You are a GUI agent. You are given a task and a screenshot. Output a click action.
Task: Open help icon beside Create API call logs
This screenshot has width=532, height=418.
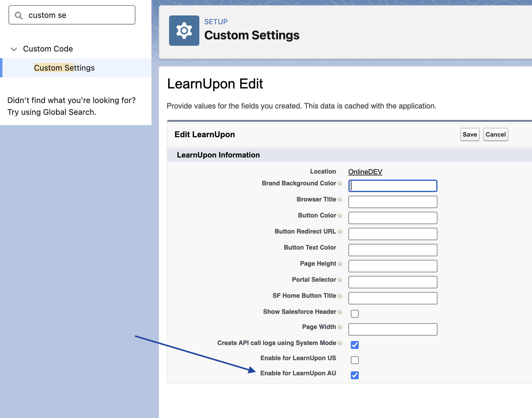(x=340, y=343)
